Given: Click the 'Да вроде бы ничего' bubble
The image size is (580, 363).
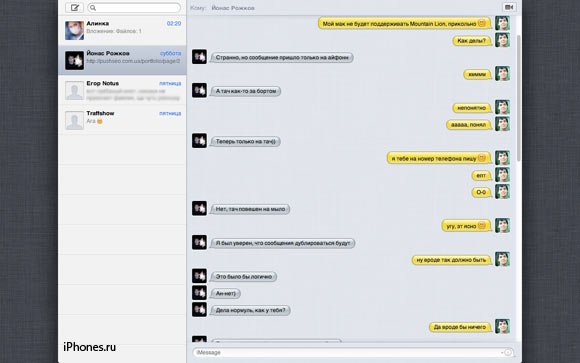Looking at the screenshot, I should tap(460, 327).
